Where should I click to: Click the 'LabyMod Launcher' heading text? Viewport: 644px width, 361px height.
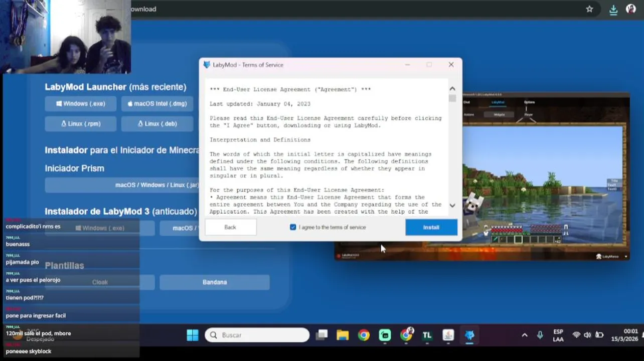point(85,87)
